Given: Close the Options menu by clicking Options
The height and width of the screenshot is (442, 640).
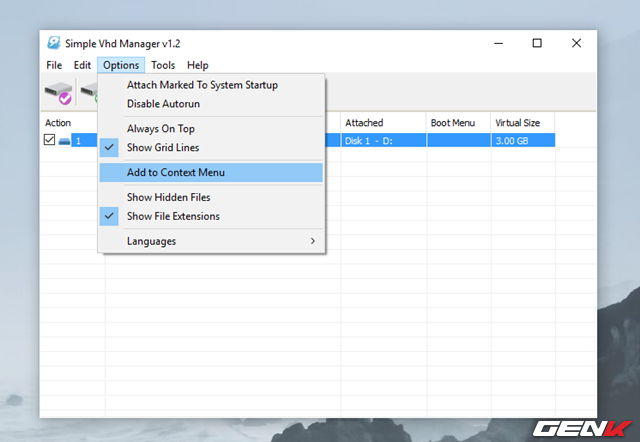Looking at the screenshot, I should [x=121, y=65].
